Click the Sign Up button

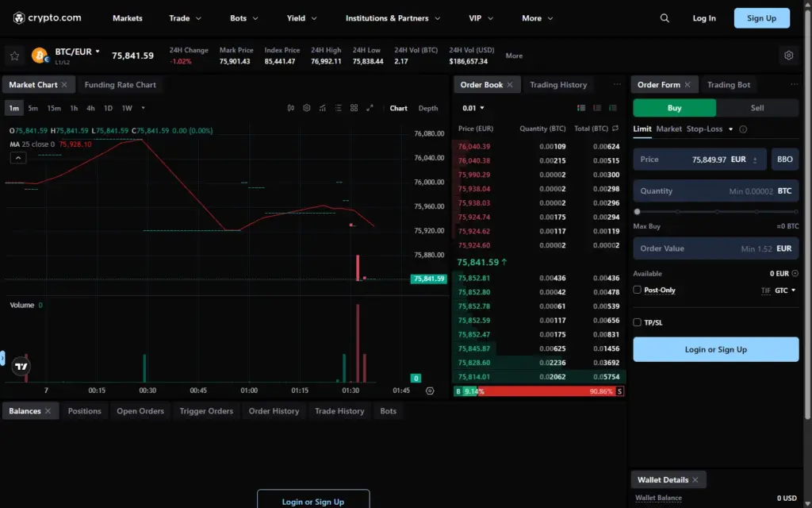point(762,18)
